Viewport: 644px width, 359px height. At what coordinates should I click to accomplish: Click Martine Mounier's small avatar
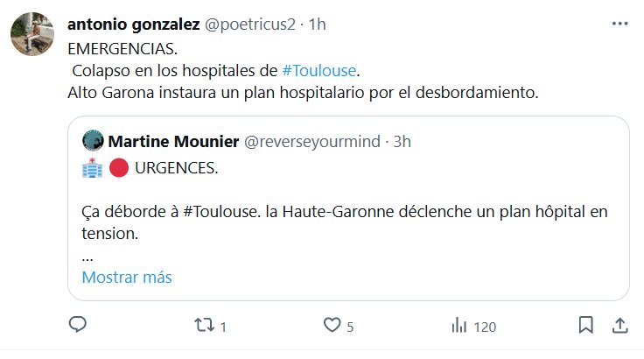[91, 140]
